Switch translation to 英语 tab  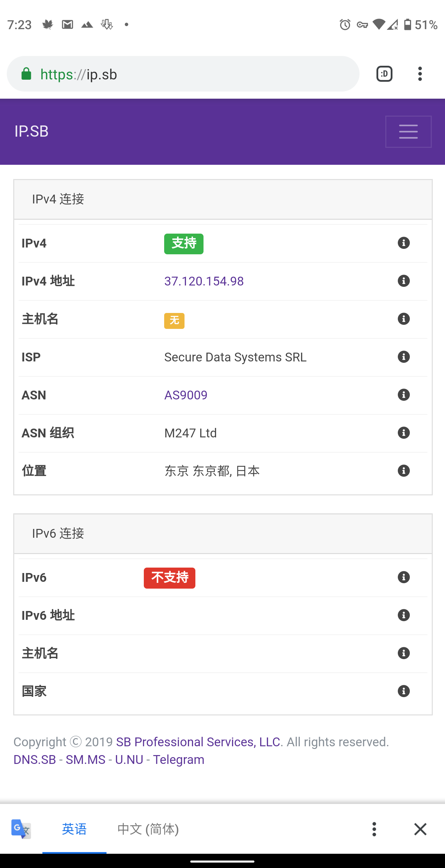click(74, 829)
